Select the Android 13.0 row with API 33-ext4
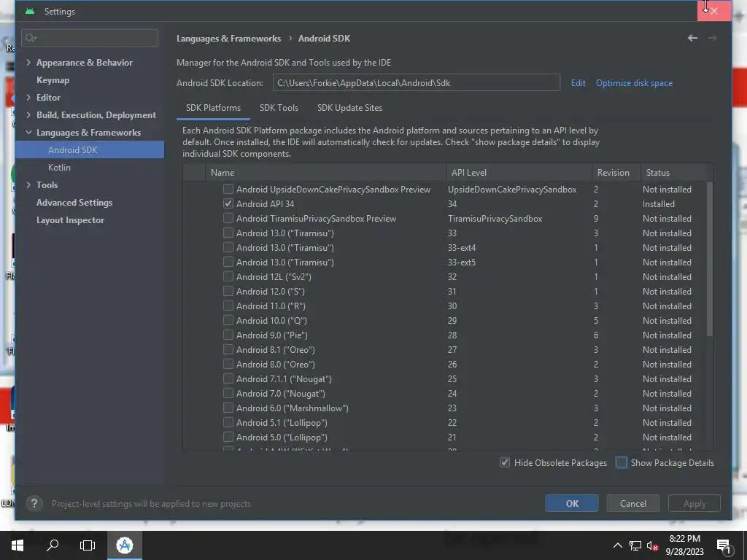The image size is (747, 560). coord(448,248)
